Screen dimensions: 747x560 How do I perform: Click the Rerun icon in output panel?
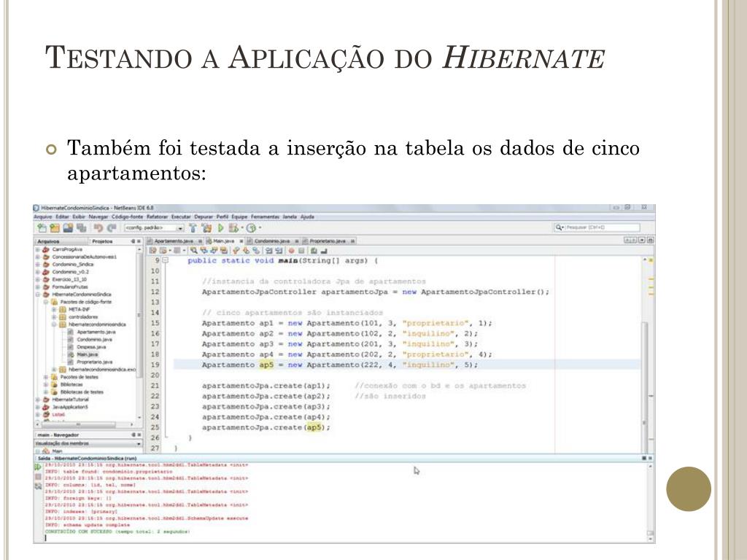[38, 467]
